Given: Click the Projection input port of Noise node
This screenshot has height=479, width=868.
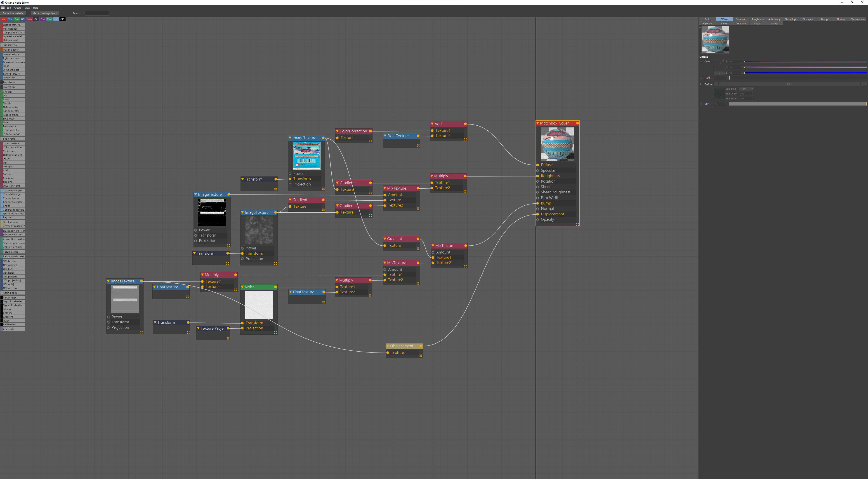Looking at the screenshot, I should [242, 328].
